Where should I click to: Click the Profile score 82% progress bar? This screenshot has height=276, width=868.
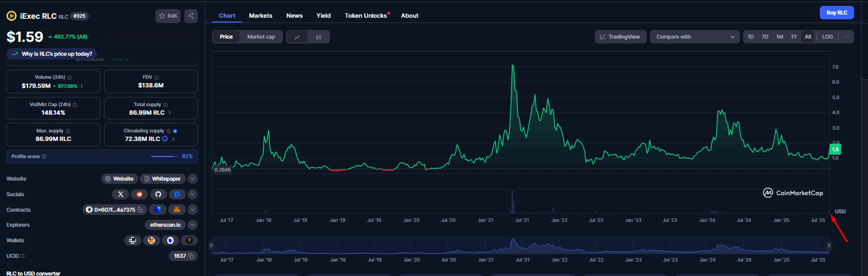tap(164, 156)
